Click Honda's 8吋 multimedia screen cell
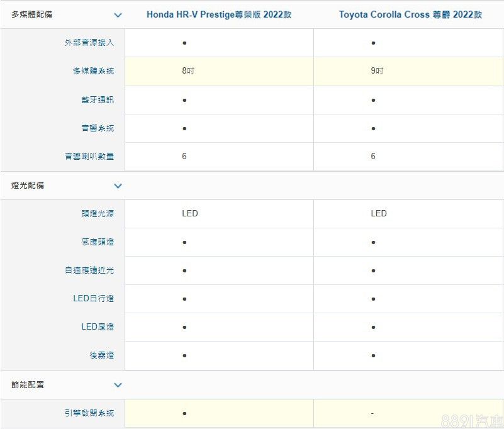 [x=188, y=71]
